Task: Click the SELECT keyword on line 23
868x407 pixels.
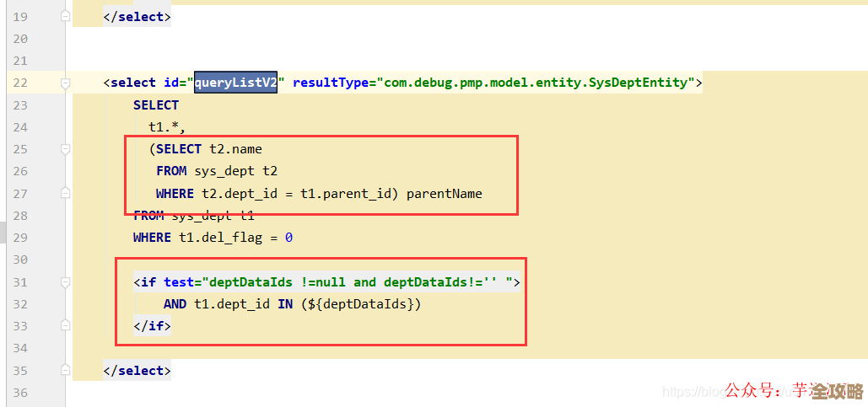Action: point(156,105)
